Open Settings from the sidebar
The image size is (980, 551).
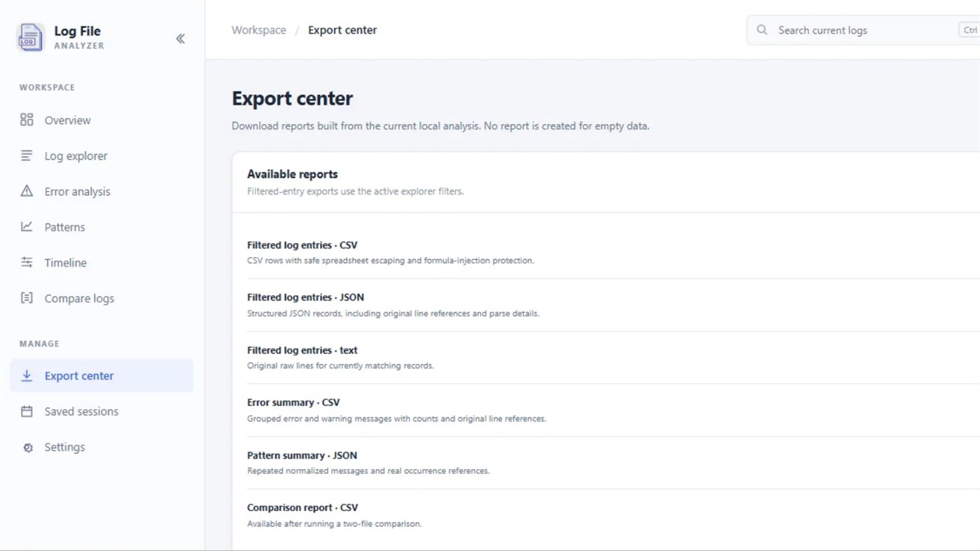pyautogui.click(x=102, y=447)
